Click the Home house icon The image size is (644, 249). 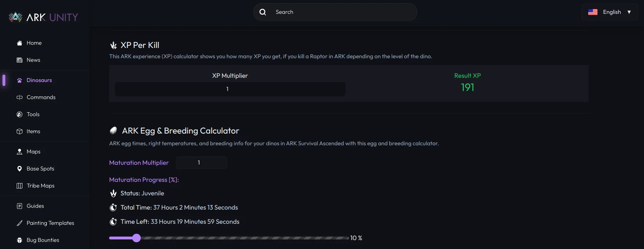(20, 43)
